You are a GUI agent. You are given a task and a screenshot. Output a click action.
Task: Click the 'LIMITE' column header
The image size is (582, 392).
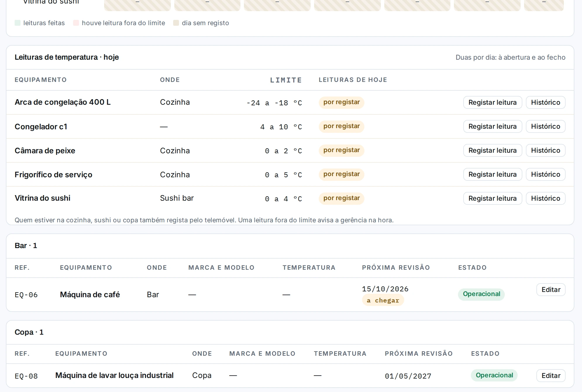(x=286, y=80)
